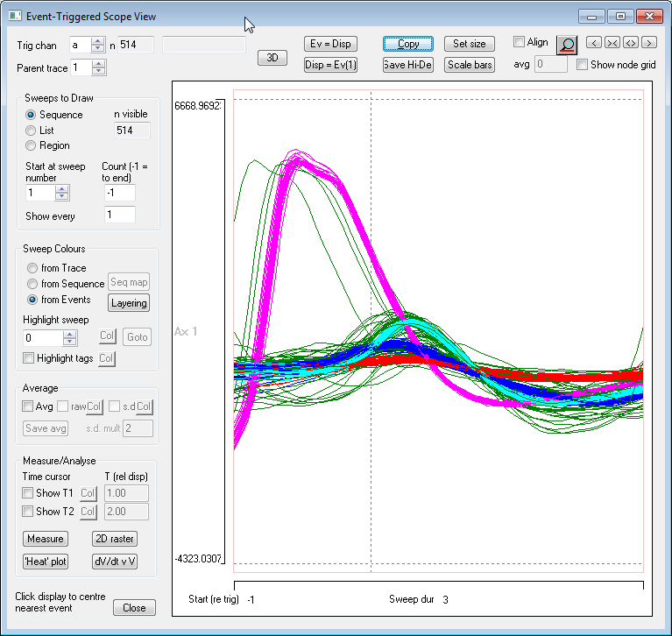Click the expand '<>' time axis button
The image size is (672, 636).
point(630,43)
